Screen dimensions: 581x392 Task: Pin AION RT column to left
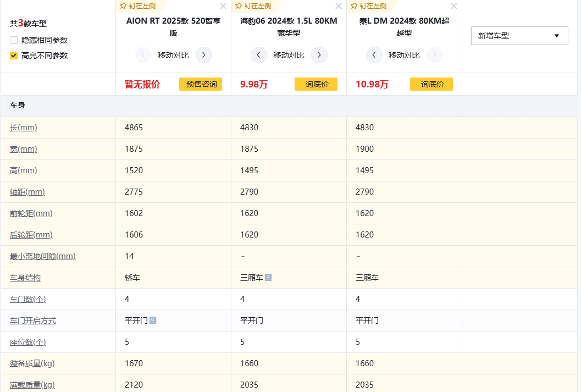tap(138, 5)
